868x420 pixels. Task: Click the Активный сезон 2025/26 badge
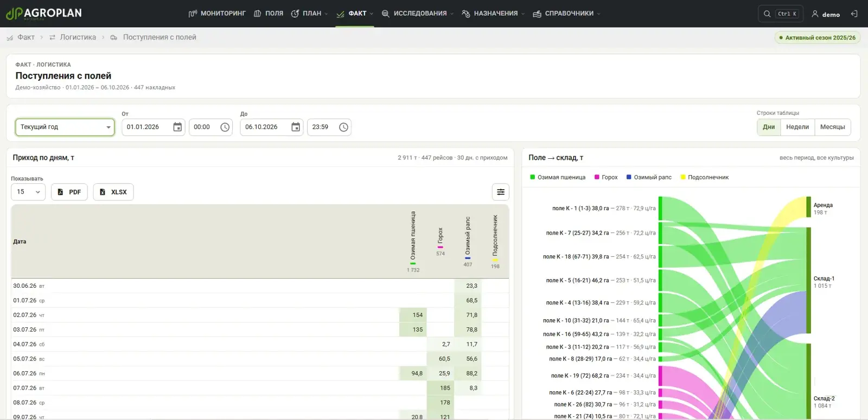tap(818, 37)
